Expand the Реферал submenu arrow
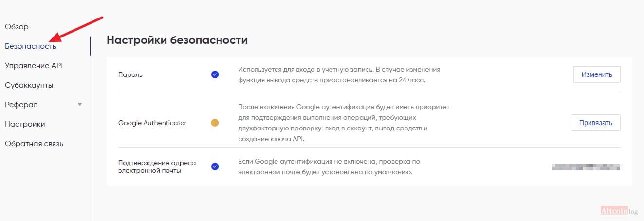This screenshot has height=221, width=644. click(80, 104)
